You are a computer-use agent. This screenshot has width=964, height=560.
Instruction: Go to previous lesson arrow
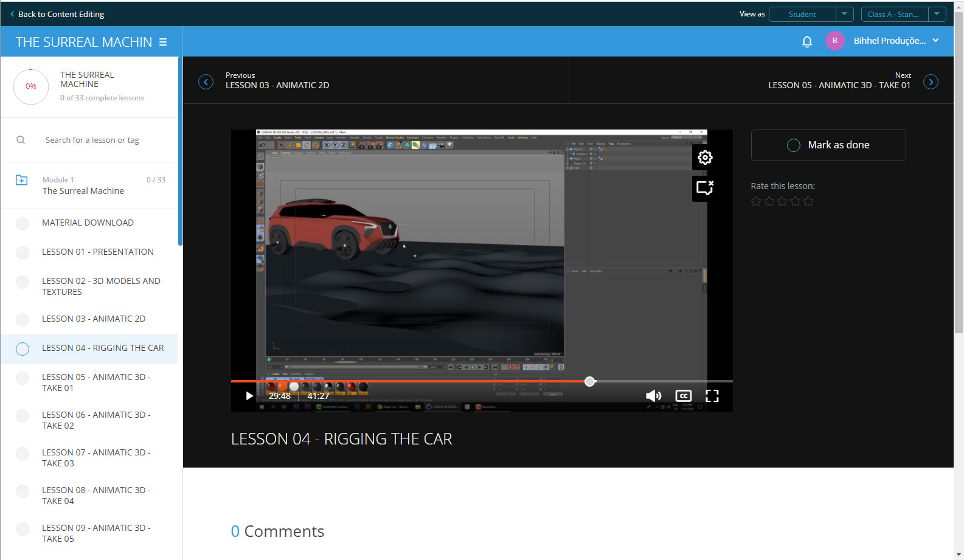(x=206, y=81)
